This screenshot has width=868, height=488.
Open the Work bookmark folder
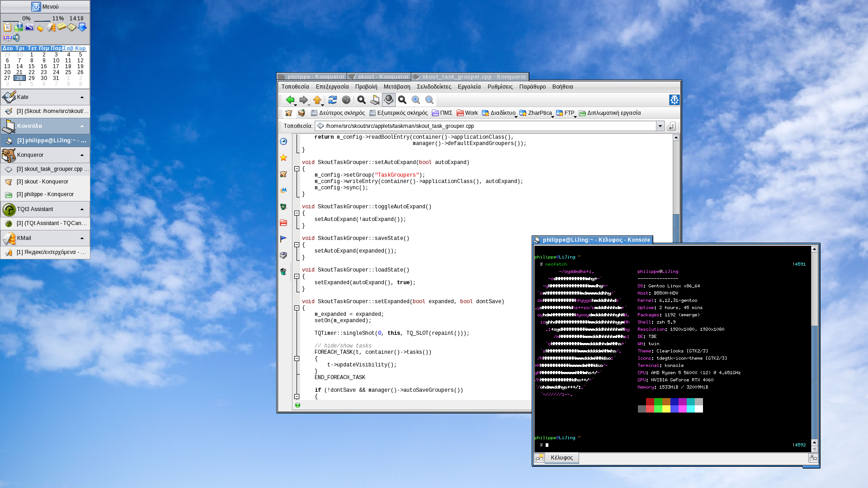pos(467,113)
